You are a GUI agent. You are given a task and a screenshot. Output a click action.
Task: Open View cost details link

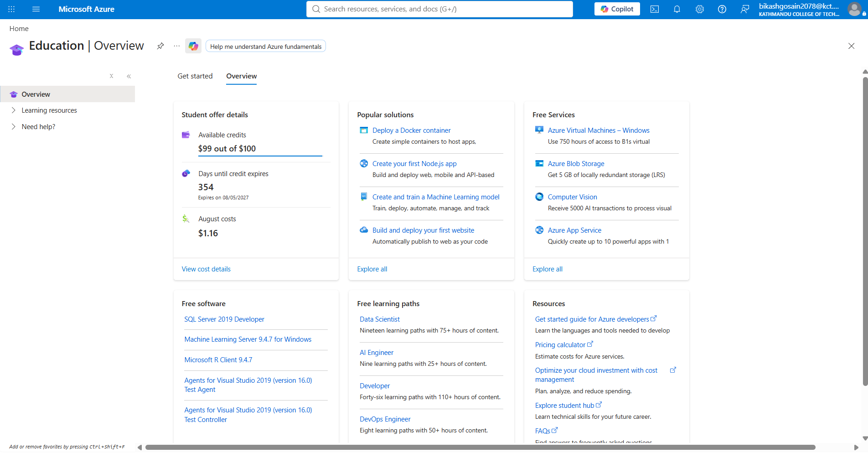click(206, 269)
